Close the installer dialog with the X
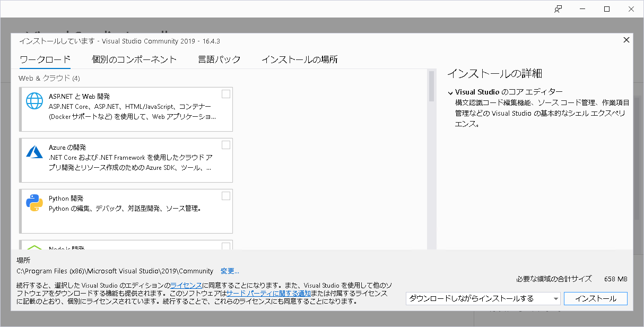The width and height of the screenshot is (644, 327). [626, 40]
